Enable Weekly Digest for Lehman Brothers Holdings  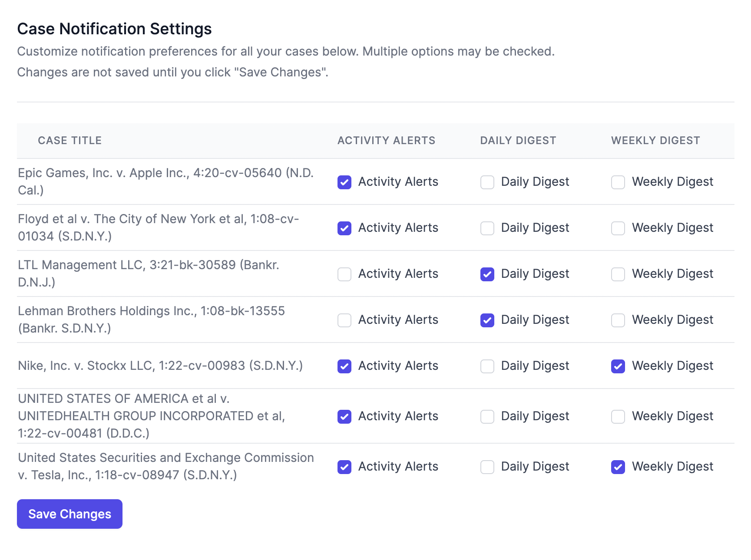pyautogui.click(x=618, y=320)
